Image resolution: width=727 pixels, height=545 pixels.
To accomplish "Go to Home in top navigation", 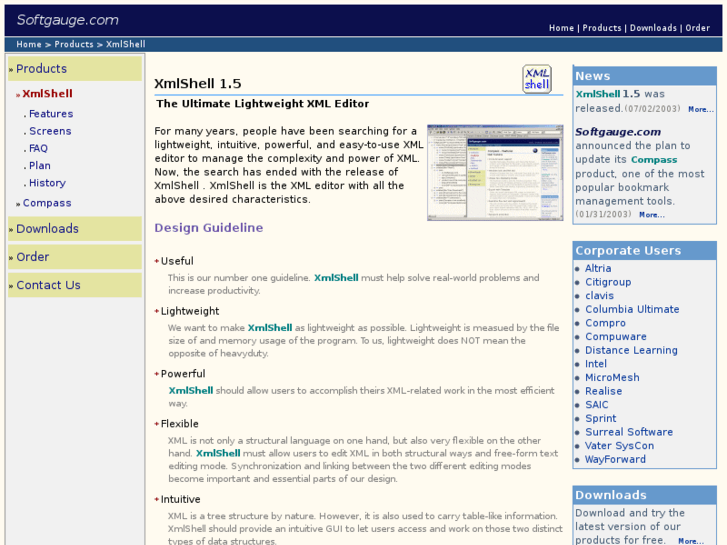I will (x=561, y=28).
